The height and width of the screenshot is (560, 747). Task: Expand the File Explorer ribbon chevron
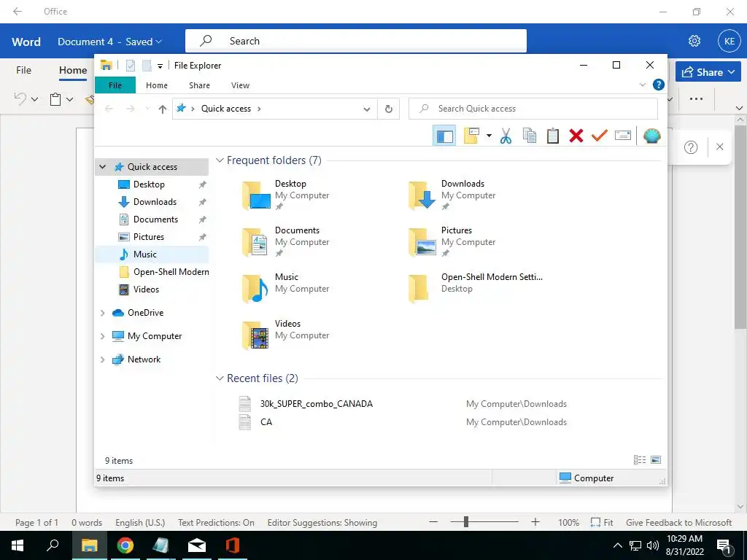coord(642,85)
